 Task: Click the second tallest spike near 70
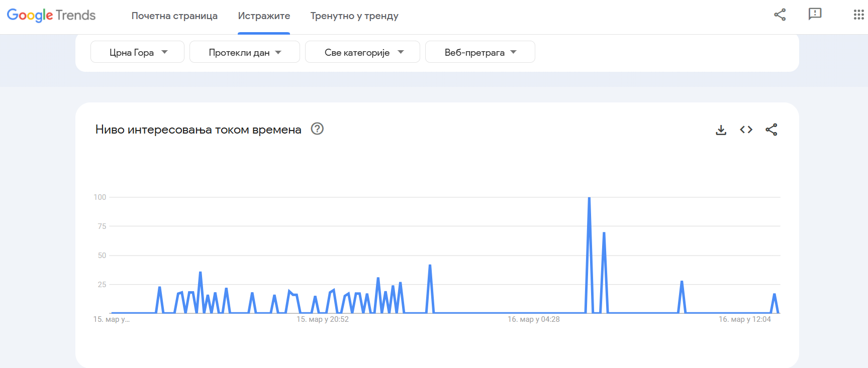point(604,232)
